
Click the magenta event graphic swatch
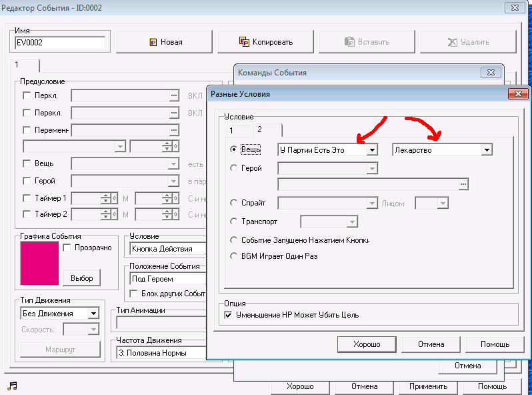click(x=39, y=263)
